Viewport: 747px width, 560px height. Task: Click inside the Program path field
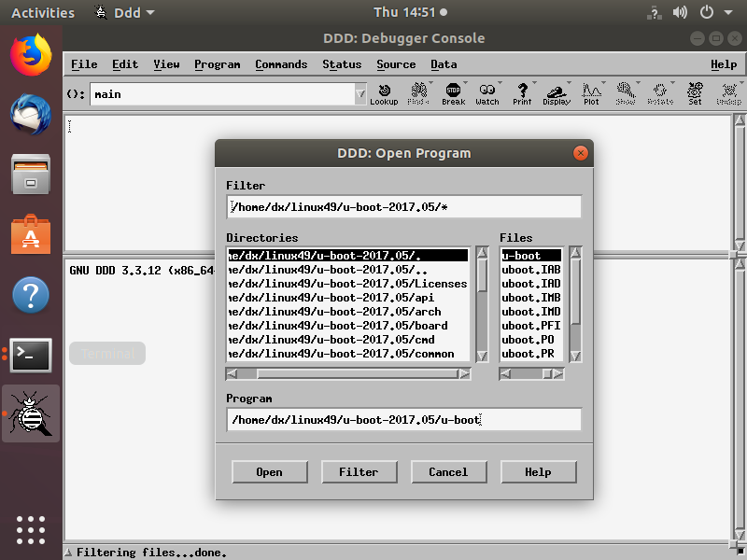click(403, 419)
